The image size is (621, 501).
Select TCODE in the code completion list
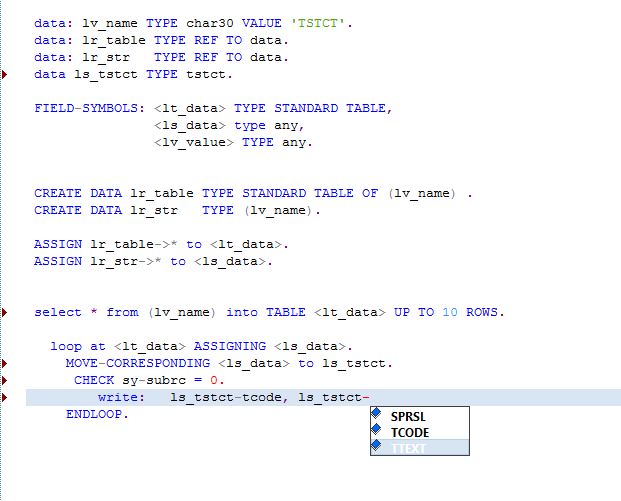click(410, 432)
